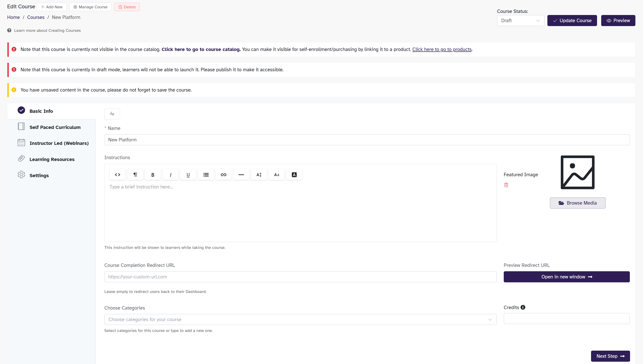Insert a link with the link icon
Image resolution: width=643 pixels, height=364 pixels.
point(223,174)
